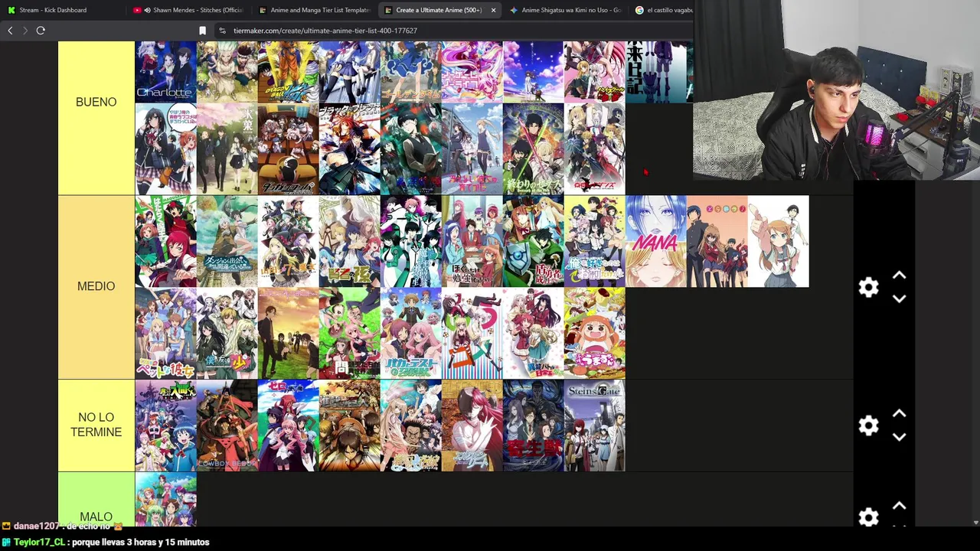Select the Parasyte poster in NO LO TERMINE
The height and width of the screenshot is (551, 980).
tap(534, 425)
